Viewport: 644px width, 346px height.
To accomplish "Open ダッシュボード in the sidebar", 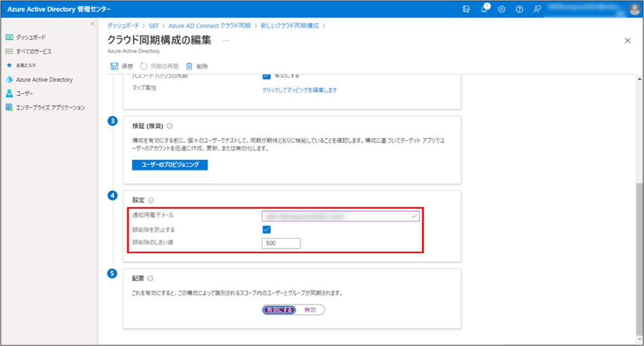I will (31, 37).
